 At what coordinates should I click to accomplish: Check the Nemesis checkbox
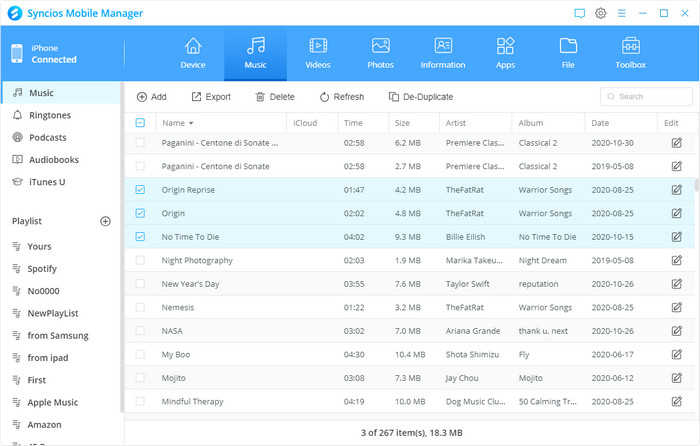[140, 307]
